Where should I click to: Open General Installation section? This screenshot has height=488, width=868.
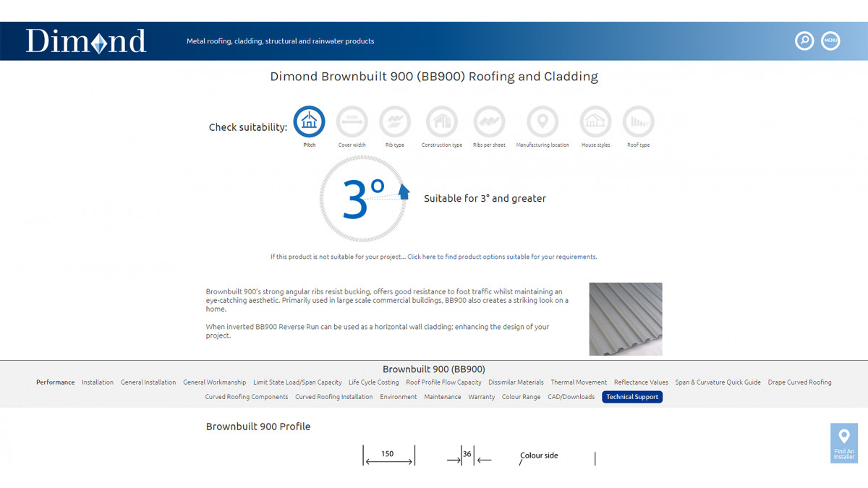click(148, 382)
